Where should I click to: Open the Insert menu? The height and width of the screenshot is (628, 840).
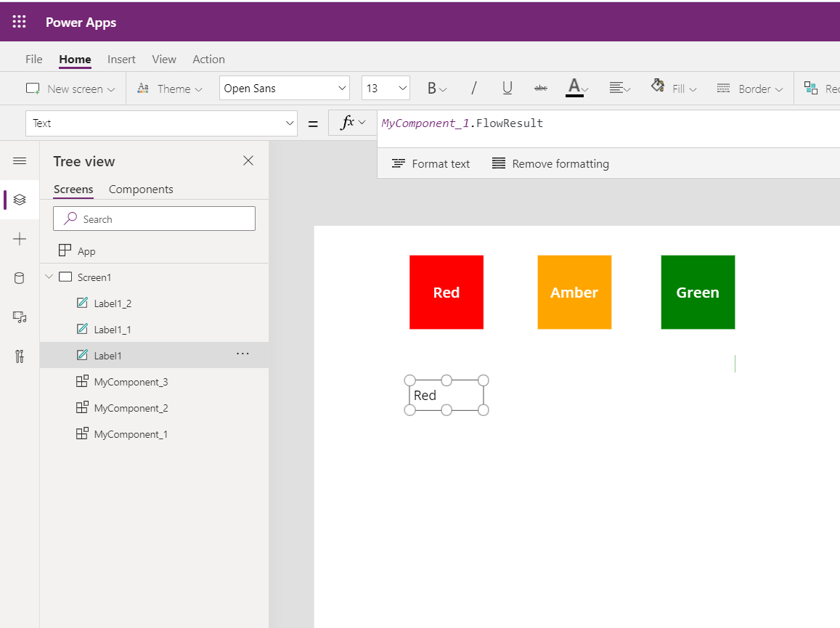coord(121,59)
